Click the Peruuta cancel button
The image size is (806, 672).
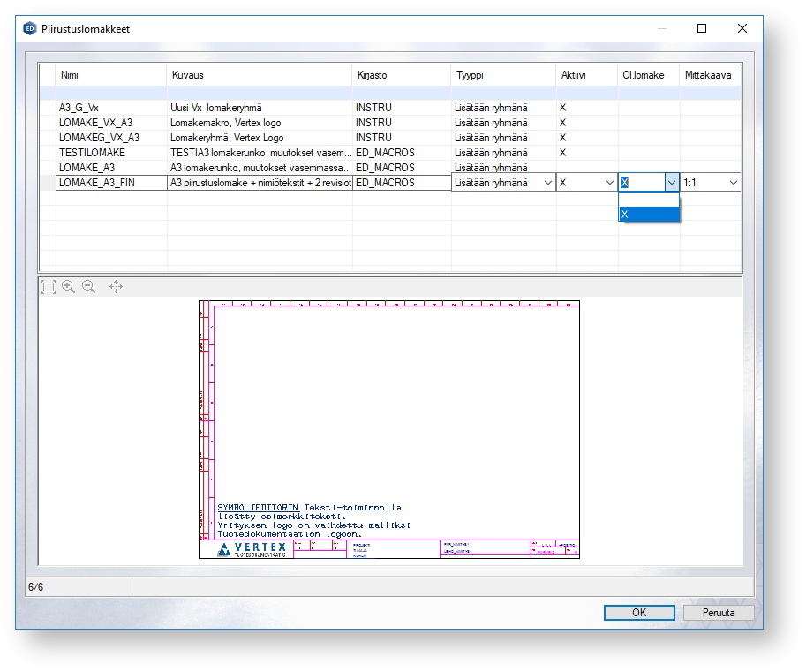pyautogui.click(x=719, y=612)
